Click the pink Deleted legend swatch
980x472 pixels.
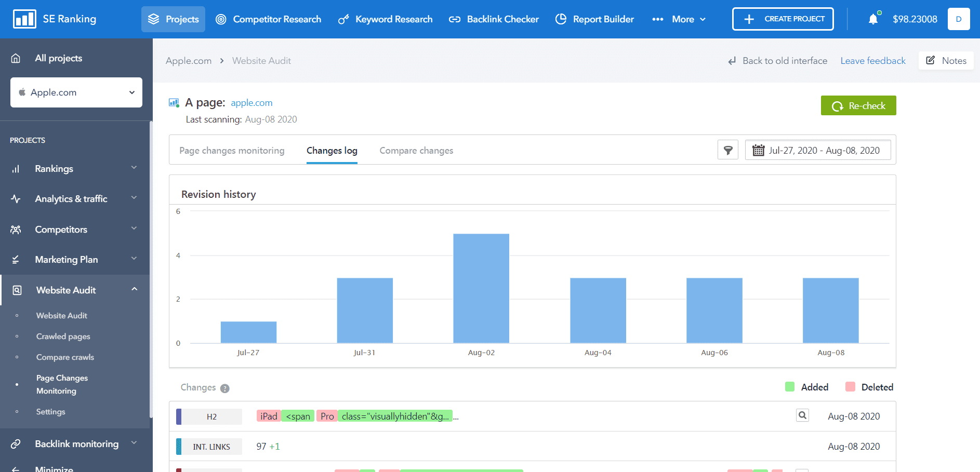click(850, 386)
